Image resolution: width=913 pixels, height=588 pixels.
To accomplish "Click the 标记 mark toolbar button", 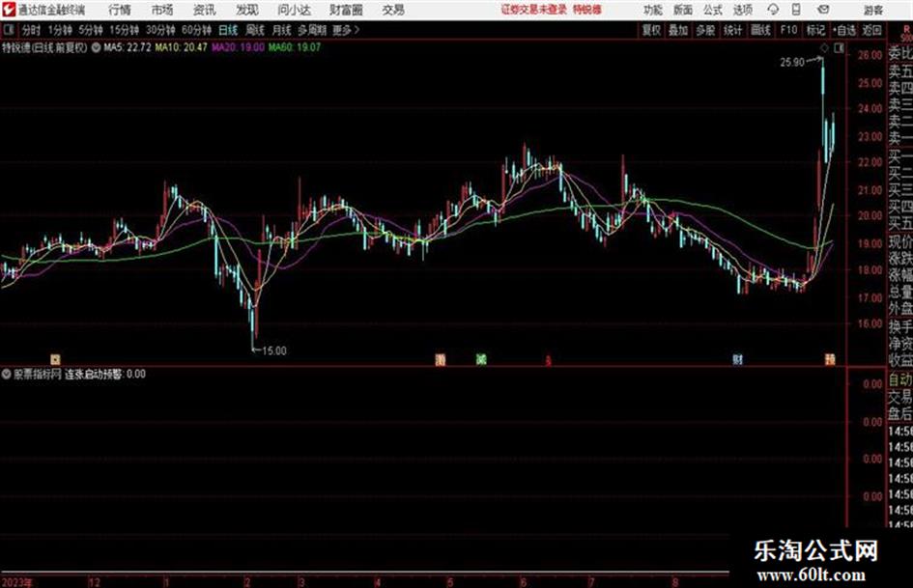I will (815, 30).
